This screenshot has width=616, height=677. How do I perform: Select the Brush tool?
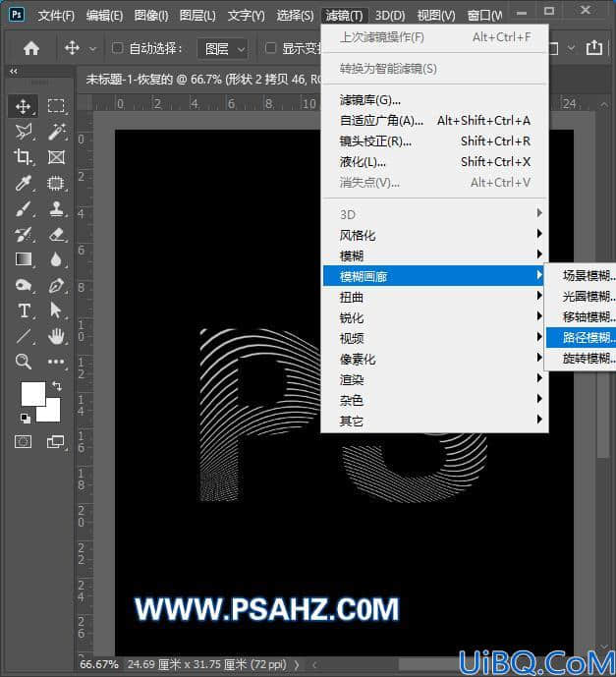(x=24, y=209)
